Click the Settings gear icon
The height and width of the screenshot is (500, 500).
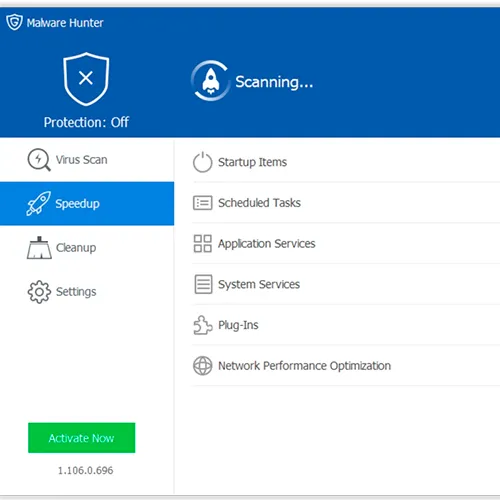39,292
